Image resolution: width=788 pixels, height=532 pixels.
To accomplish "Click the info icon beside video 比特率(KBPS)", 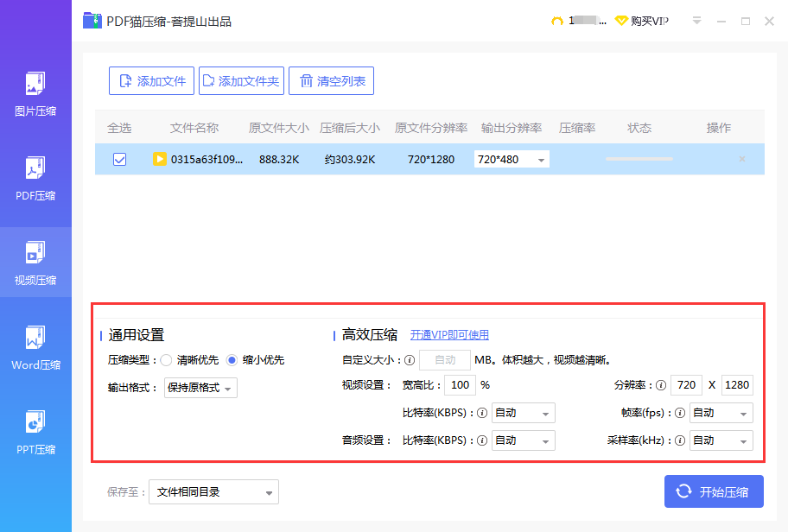I will (482, 413).
